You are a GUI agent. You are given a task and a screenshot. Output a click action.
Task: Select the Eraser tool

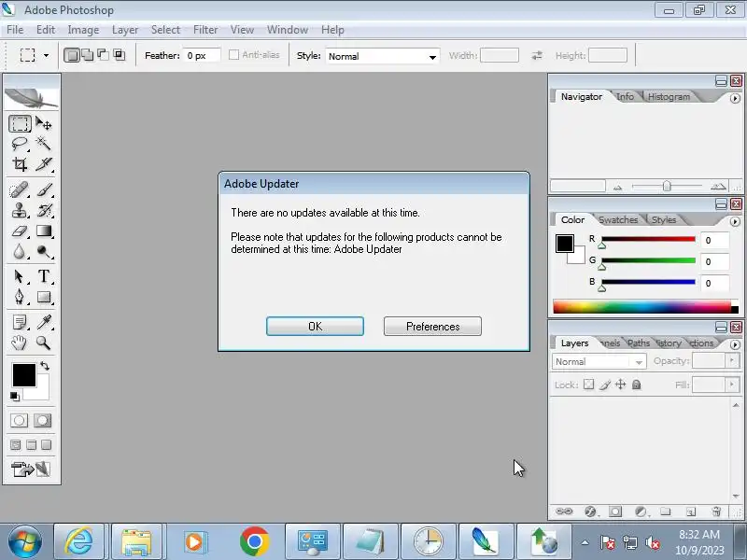coord(20,231)
